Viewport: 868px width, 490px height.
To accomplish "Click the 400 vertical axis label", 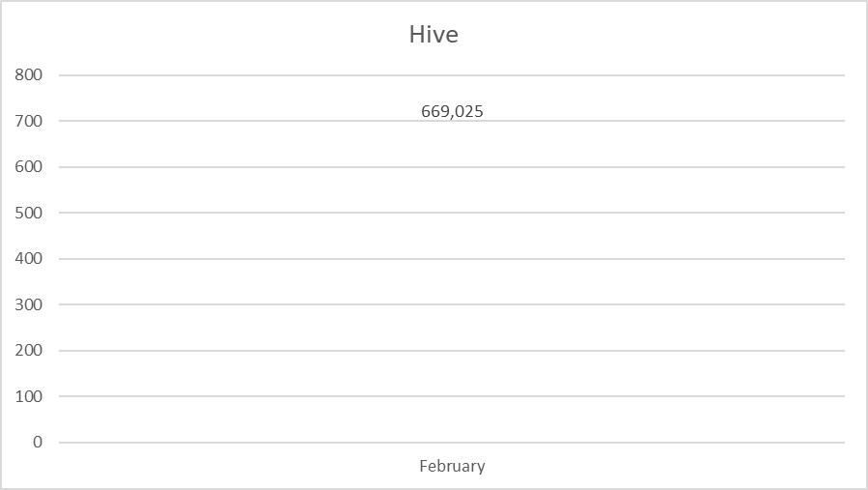I will click(x=28, y=258).
